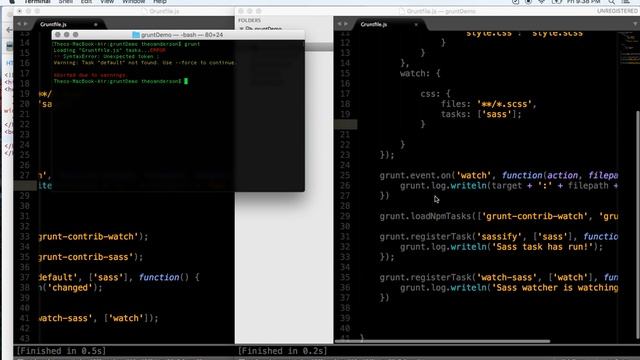
Task: Click 'grunt-contrib-watch' line in left editor
Action: point(93,237)
